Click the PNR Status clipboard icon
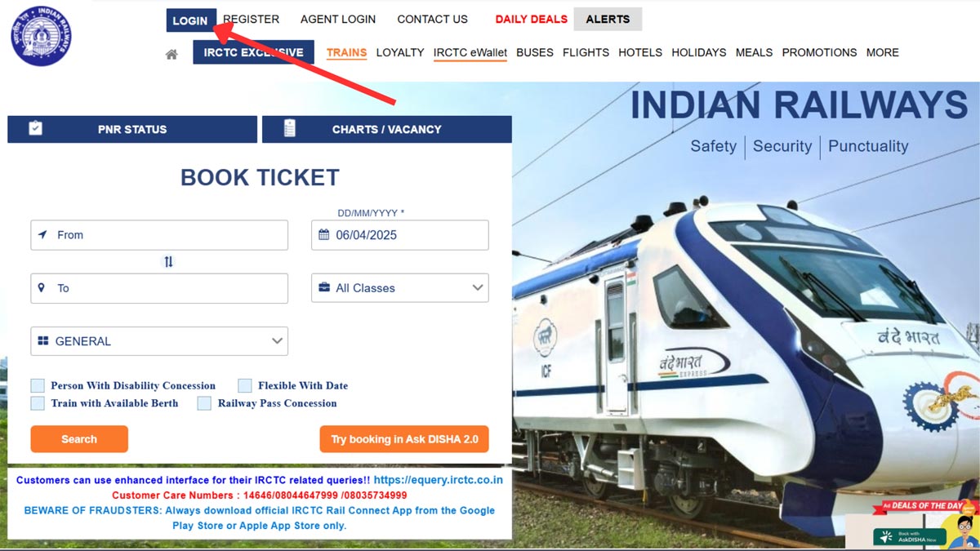This screenshot has width=980, height=551. tap(35, 128)
